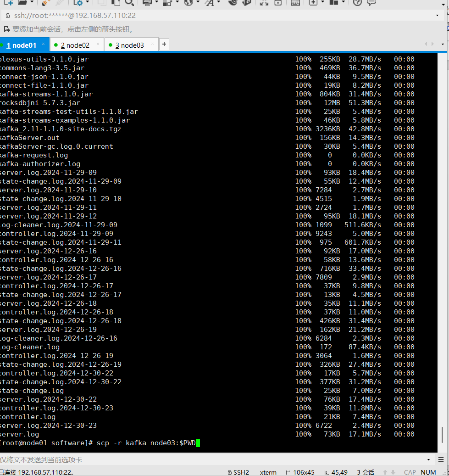The image size is (449, 476).
Task: Click the connected 192.168.57.110:22 status text
Action: click(x=37, y=472)
